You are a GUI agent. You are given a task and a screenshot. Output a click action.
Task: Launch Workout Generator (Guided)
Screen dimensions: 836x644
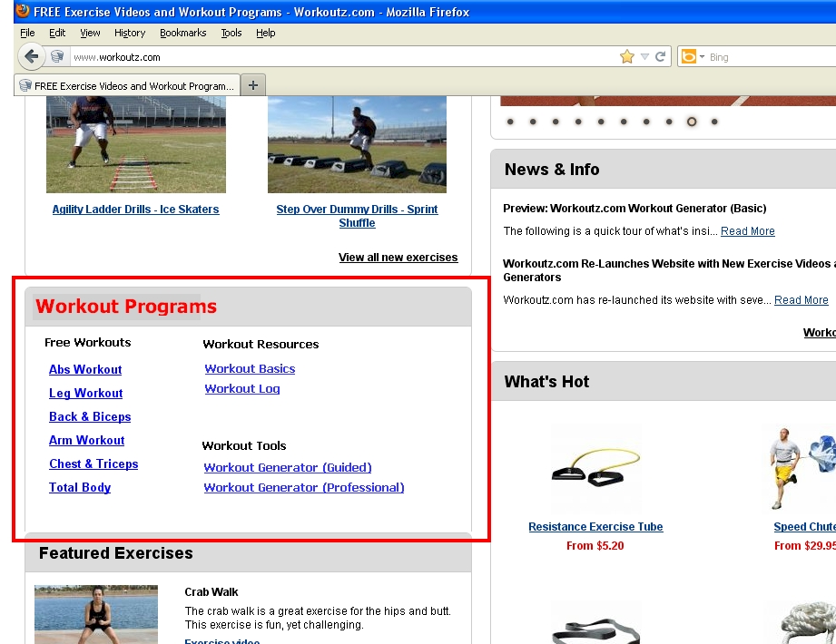click(x=288, y=468)
